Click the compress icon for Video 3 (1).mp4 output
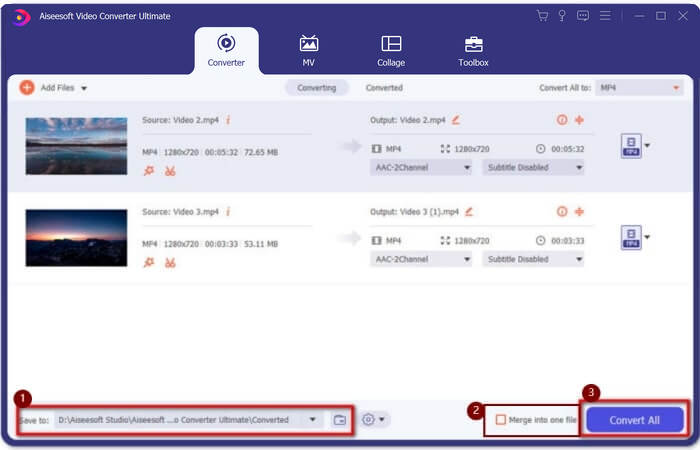The width and height of the screenshot is (700, 450). (579, 212)
